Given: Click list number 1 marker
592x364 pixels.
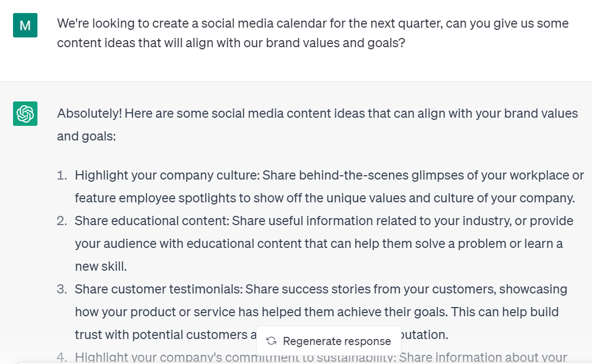Looking at the screenshot, I should pos(62,175).
